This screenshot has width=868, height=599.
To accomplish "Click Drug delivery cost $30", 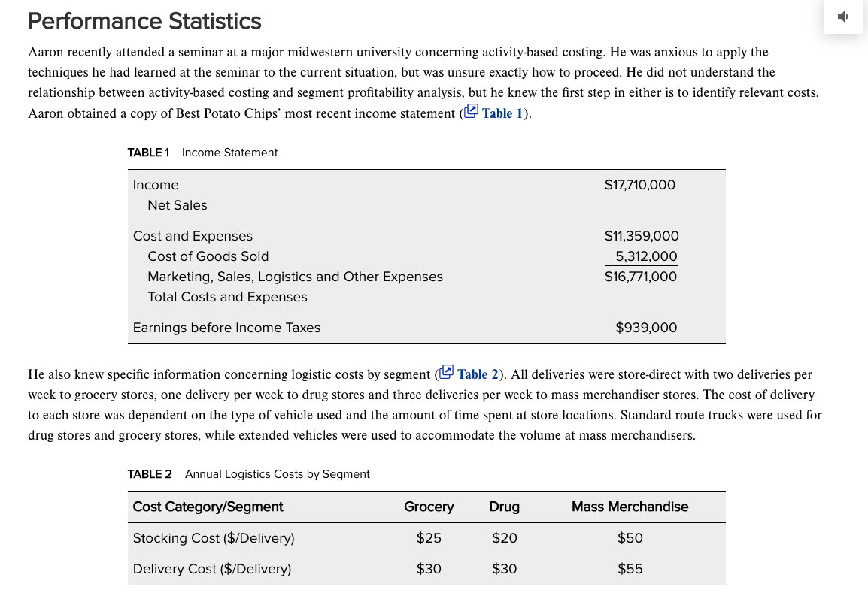I will 504,569.
